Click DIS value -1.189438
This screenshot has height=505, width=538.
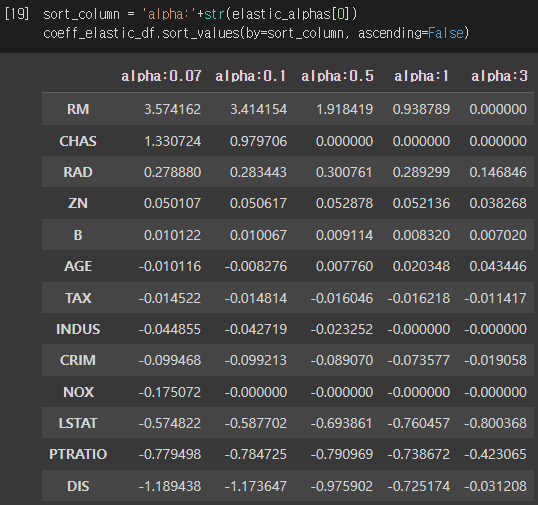(x=170, y=486)
